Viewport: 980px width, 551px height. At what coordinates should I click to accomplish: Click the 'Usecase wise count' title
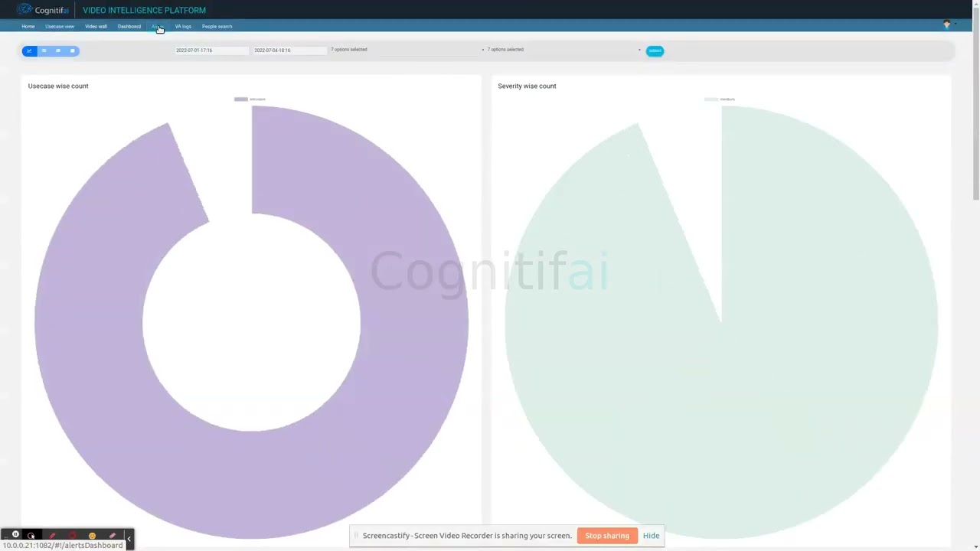58,86
